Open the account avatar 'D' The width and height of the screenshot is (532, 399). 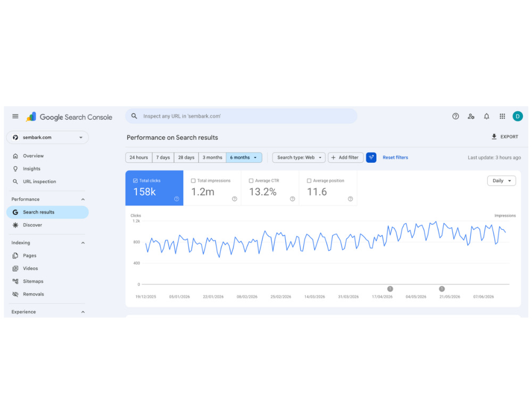pos(518,117)
